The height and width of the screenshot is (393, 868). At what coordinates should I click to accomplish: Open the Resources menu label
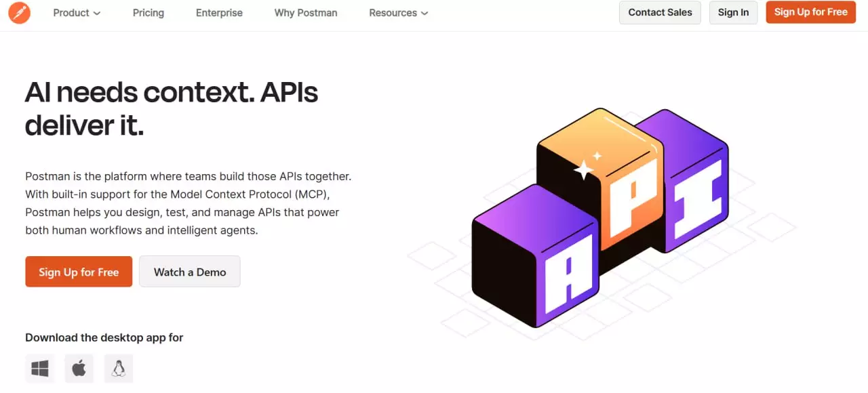[393, 13]
